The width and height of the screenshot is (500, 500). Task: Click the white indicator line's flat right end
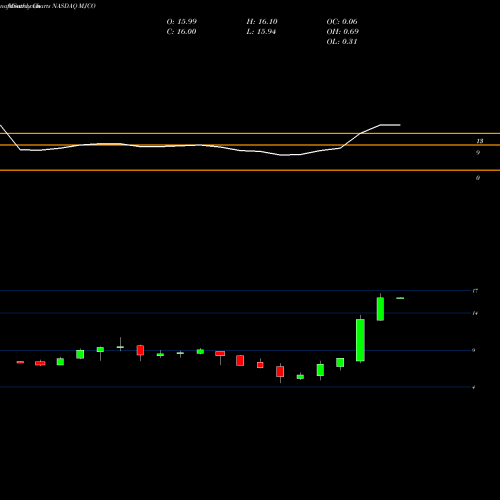pyautogui.click(x=390, y=125)
